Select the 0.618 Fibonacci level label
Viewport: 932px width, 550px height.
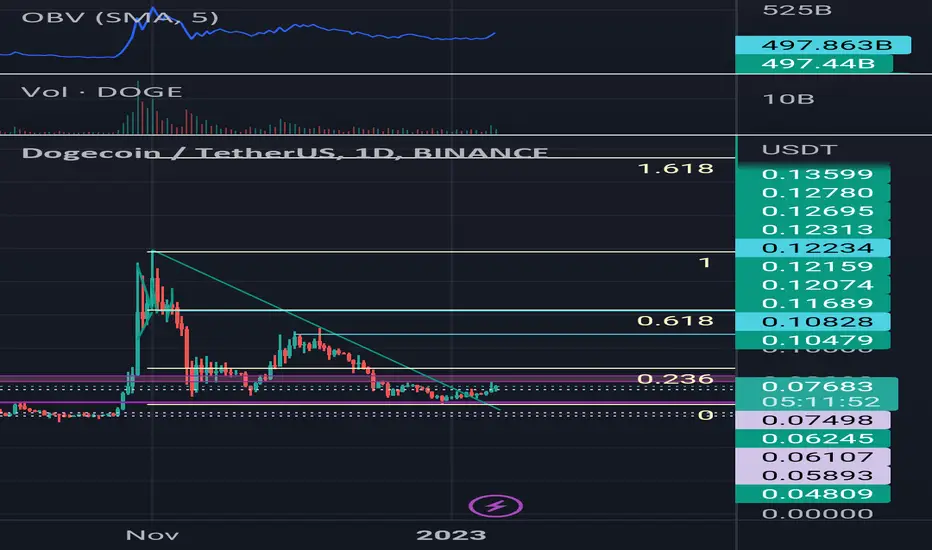[x=675, y=320]
